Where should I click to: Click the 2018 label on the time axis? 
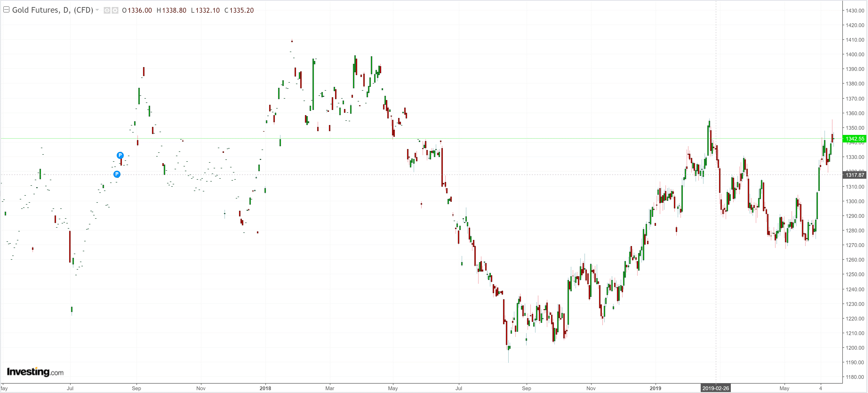coord(265,388)
